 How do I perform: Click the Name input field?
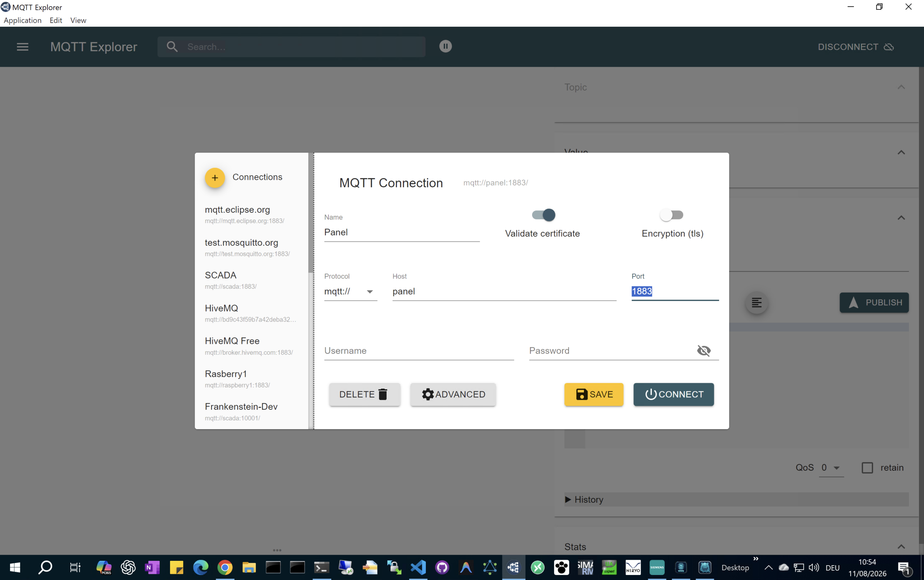[x=402, y=232]
